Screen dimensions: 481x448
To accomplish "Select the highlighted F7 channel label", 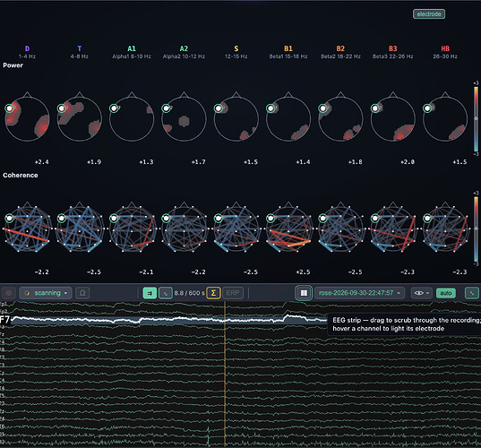I will [x=4, y=320].
